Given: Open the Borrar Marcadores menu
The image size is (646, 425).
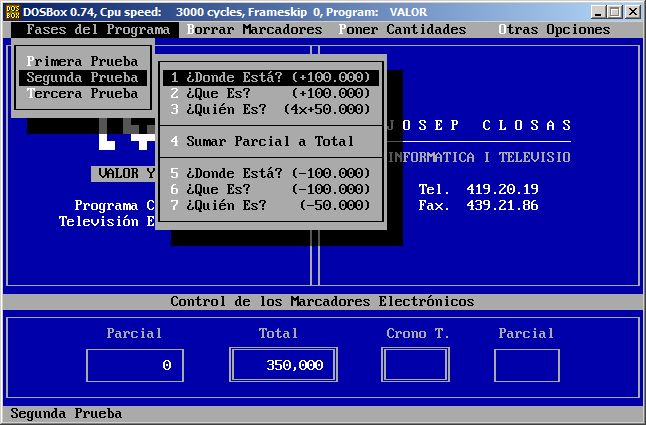Looking at the screenshot, I should (254, 29).
